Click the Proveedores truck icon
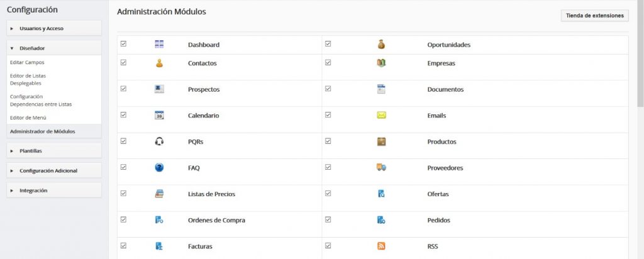 click(381, 168)
